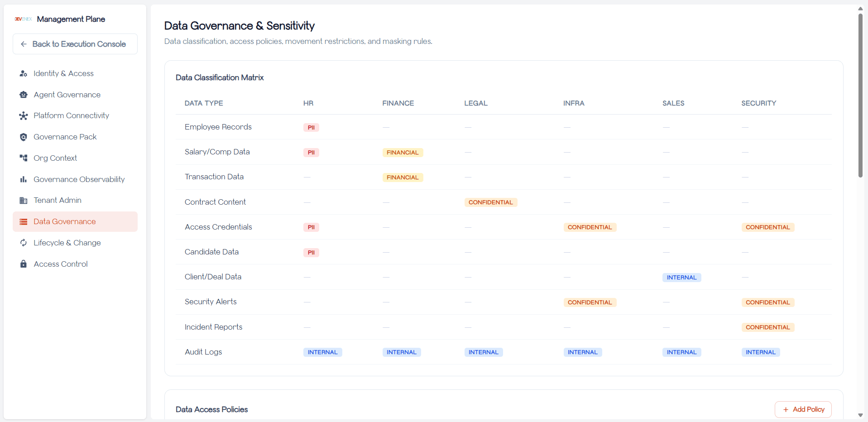Screen dimensions: 868x422
Task: Click the Access Control lock icon
Action: (24, 264)
